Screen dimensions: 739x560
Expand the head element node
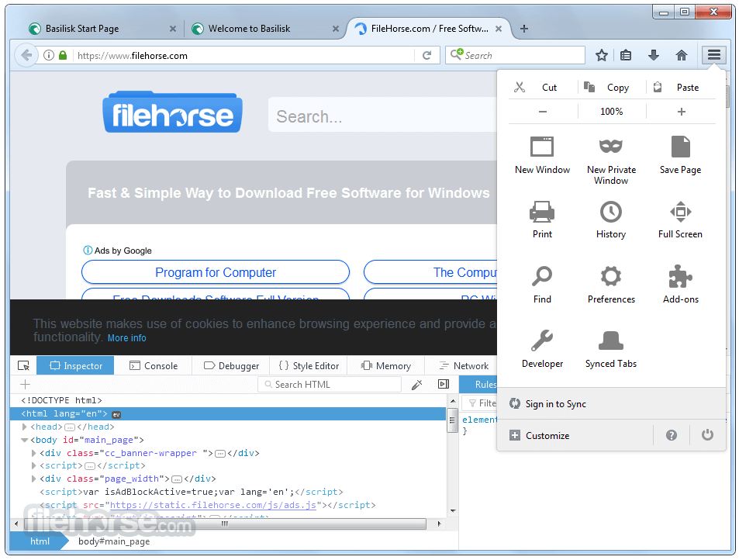pyautogui.click(x=25, y=427)
